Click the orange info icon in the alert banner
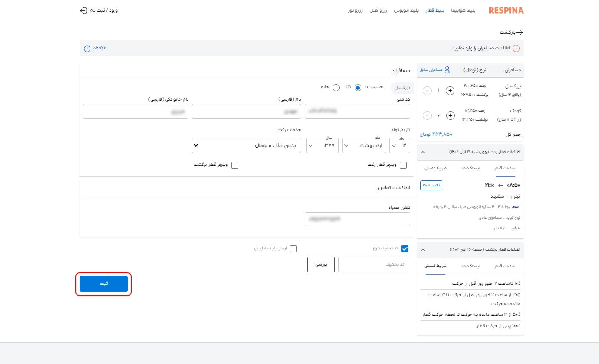 coord(516,49)
